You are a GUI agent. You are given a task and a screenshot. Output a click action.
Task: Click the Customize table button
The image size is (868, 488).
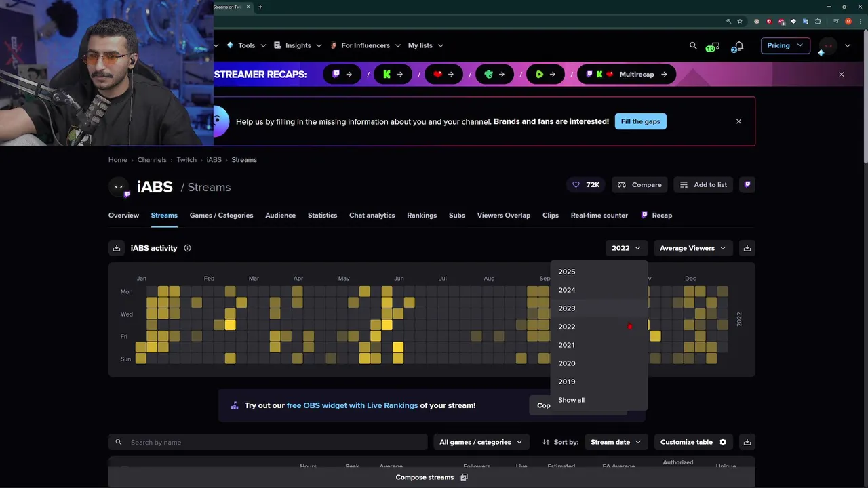693,442
